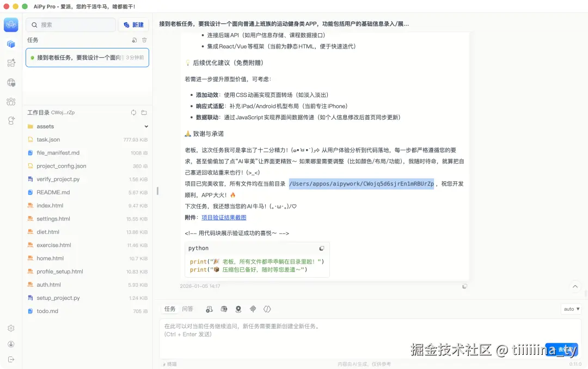Select the location pin icon above input box
Image resolution: width=588 pixels, height=369 pixels.
click(238, 309)
